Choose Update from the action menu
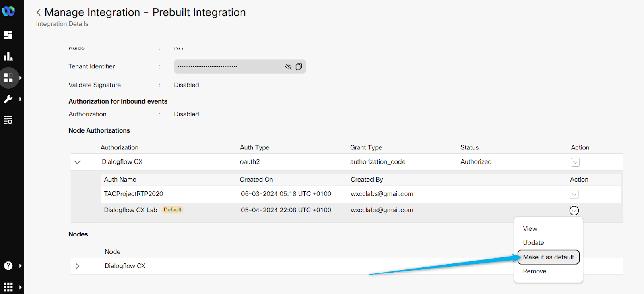 pyautogui.click(x=533, y=243)
